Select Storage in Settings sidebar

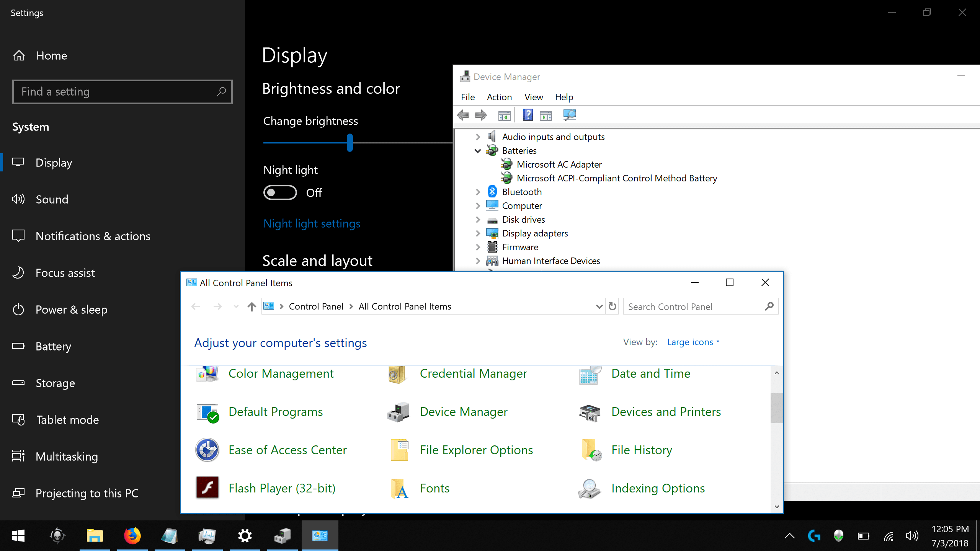[x=55, y=383]
